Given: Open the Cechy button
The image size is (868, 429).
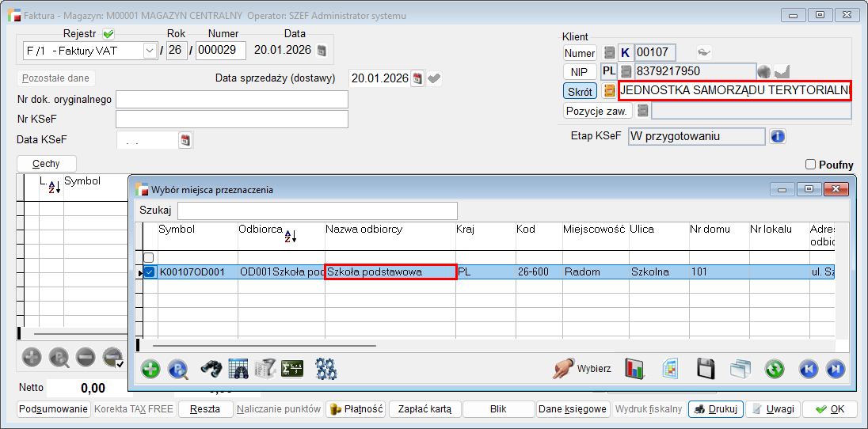Looking at the screenshot, I should tap(46, 163).
